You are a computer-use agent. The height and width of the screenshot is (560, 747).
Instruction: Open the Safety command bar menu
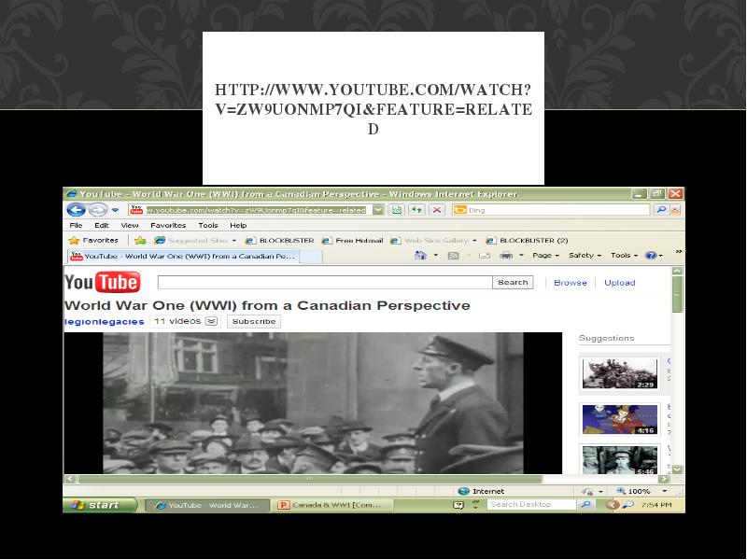point(585,255)
